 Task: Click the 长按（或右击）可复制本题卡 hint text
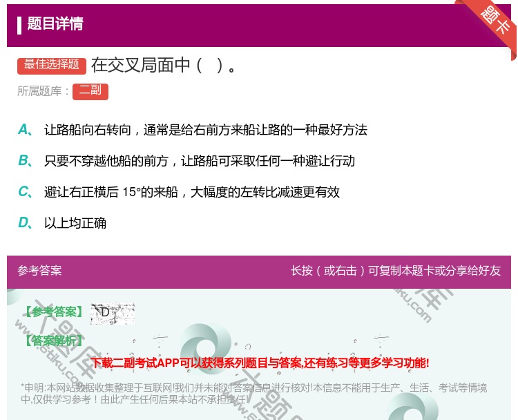(x=396, y=271)
